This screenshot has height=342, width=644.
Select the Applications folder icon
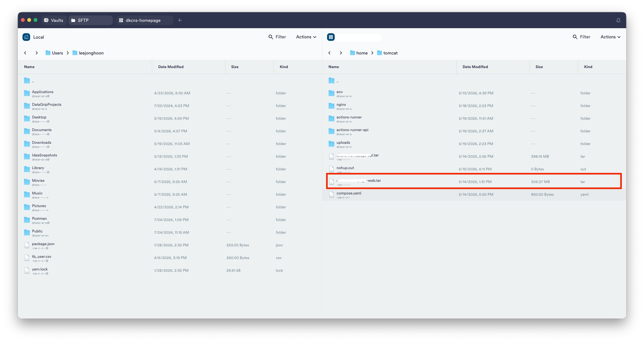point(27,93)
